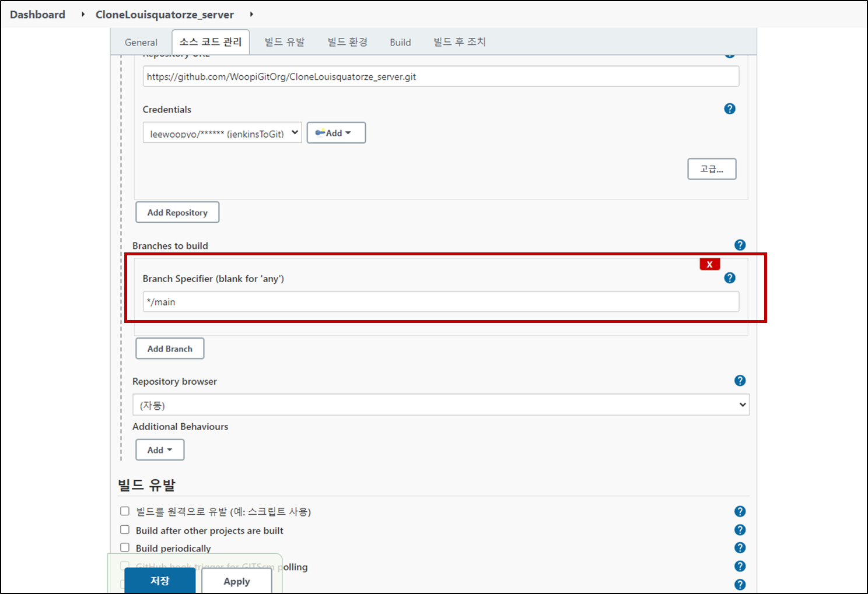Go to the 빌드 유발 tab
Image resolution: width=868 pixels, height=594 pixels.
coord(285,42)
